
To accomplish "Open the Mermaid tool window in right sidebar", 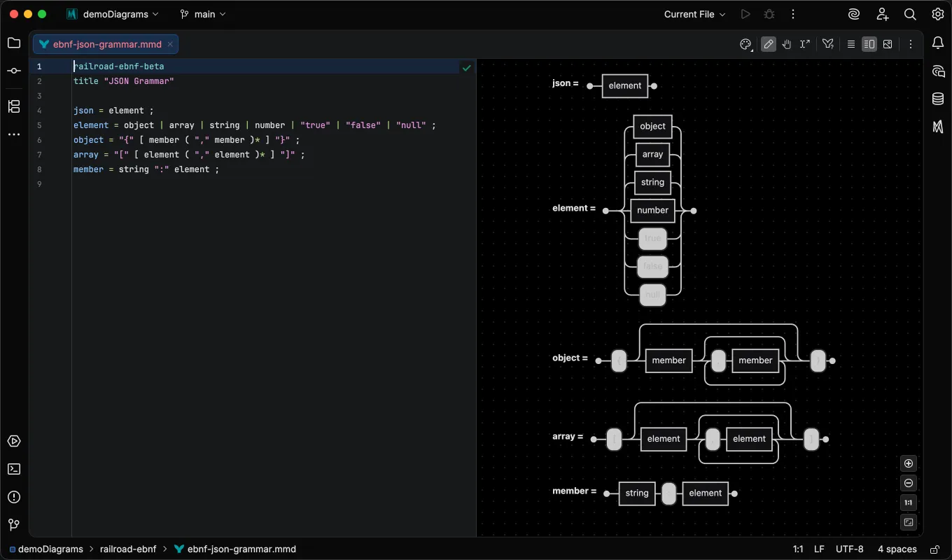I will [x=938, y=127].
